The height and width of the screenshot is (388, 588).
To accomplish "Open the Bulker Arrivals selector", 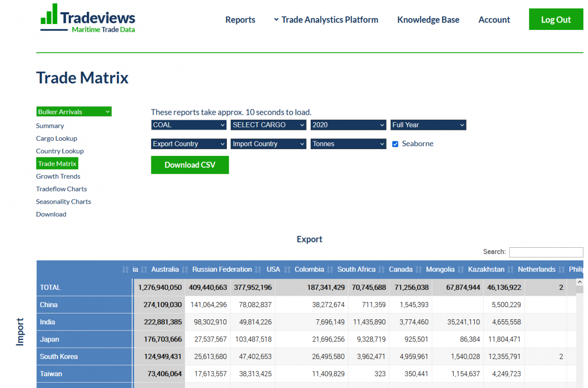I will click(73, 111).
